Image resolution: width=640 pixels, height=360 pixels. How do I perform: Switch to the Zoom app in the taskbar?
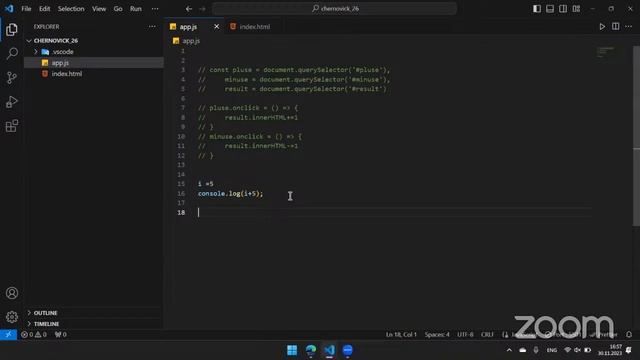pyautogui.click(x=348, y=350)
